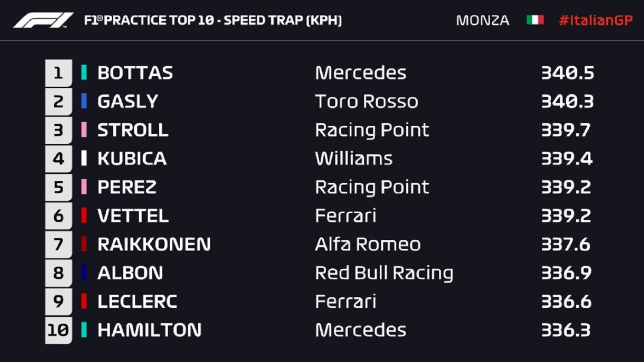Click the position 1 number badge
Screen dimensions: 644x362
58,73
